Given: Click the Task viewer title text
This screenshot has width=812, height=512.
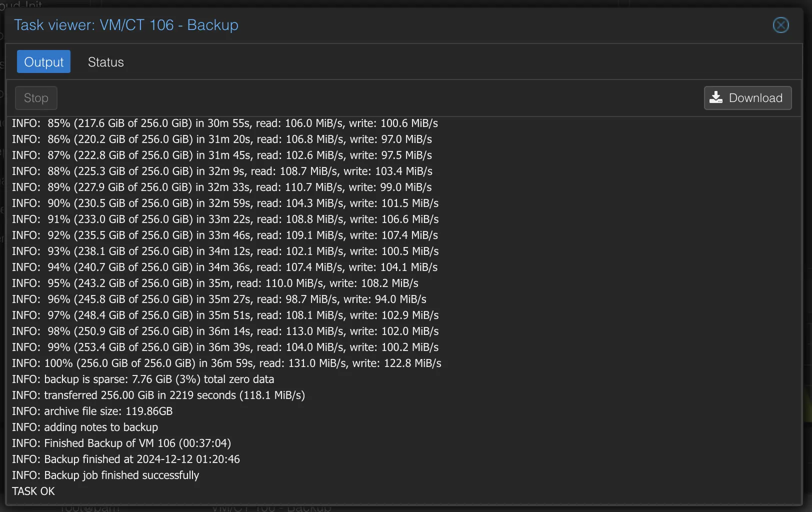Looking at the screenshot, I should 126,25.
